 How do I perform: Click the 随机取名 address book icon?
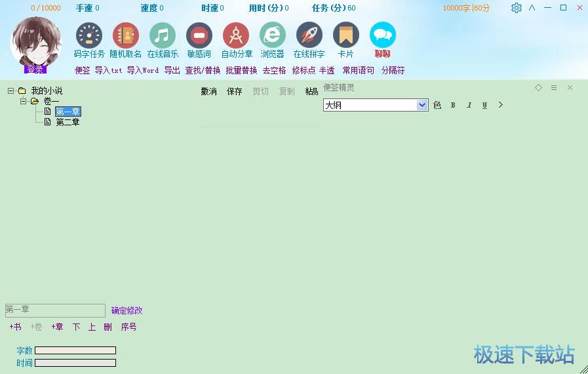pyautogui.click(x=126, y=35)
